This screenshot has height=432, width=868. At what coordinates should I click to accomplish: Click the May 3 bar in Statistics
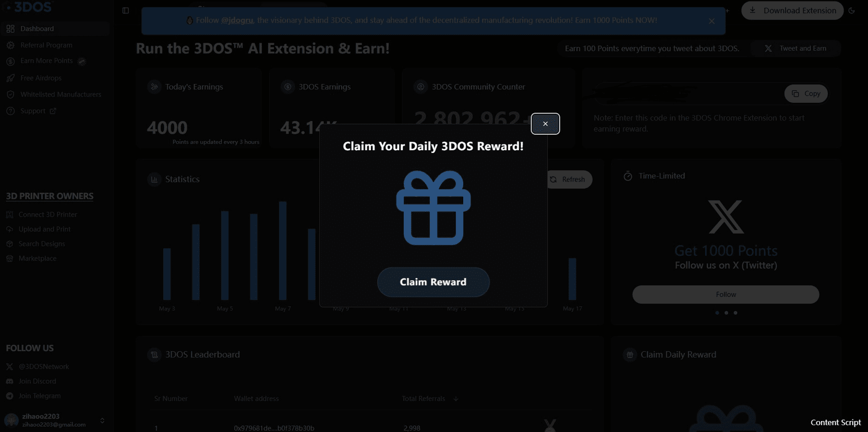(167, 274)
